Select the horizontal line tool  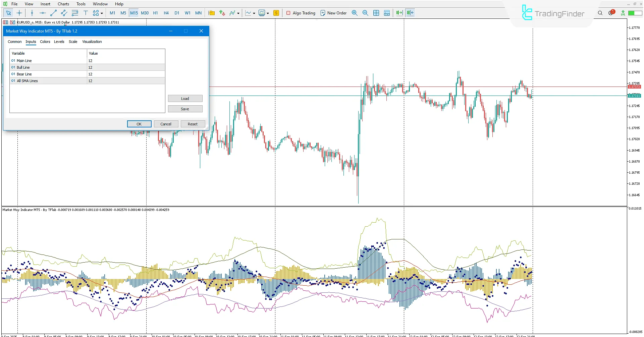[x=43, y=13]
